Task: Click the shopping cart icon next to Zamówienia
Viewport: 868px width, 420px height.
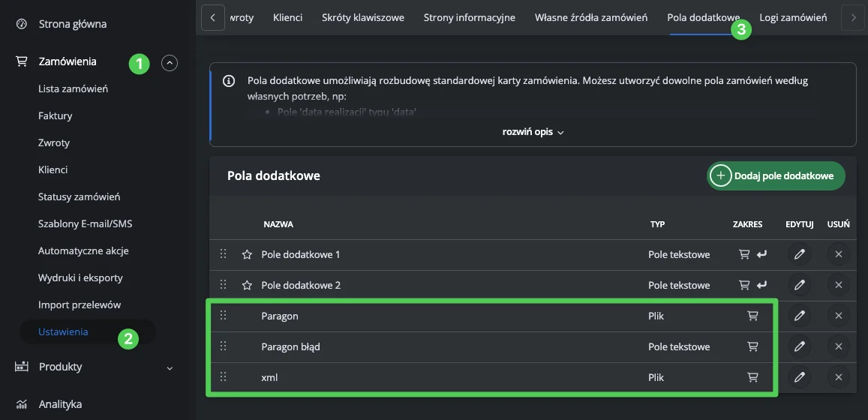Action: (x=22, y=61)
